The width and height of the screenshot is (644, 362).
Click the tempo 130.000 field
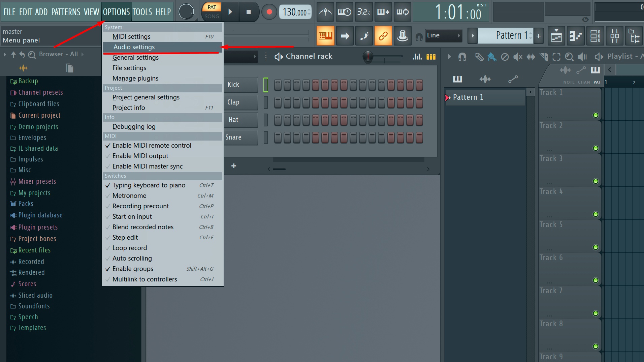[x=295, y=12]
